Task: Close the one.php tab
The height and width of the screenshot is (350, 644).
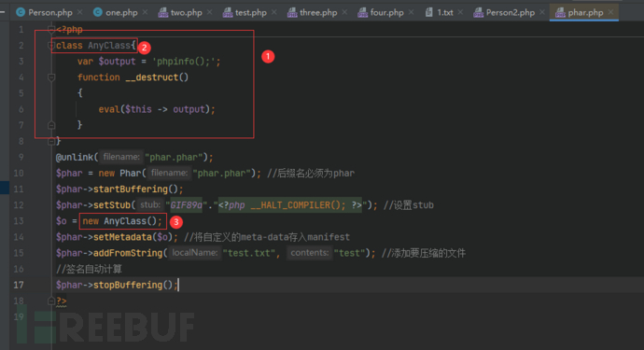Action: tap(145, 12)
